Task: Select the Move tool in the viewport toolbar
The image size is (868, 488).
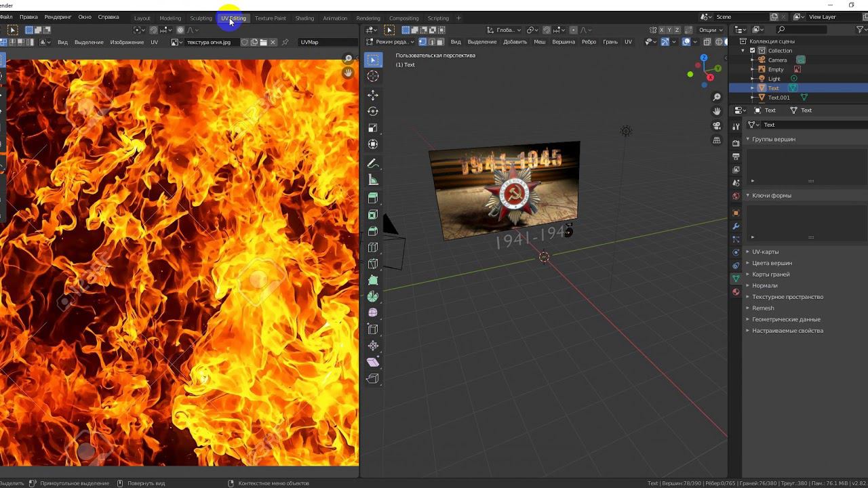Action: pyautogui.click(x=373, y=95)
